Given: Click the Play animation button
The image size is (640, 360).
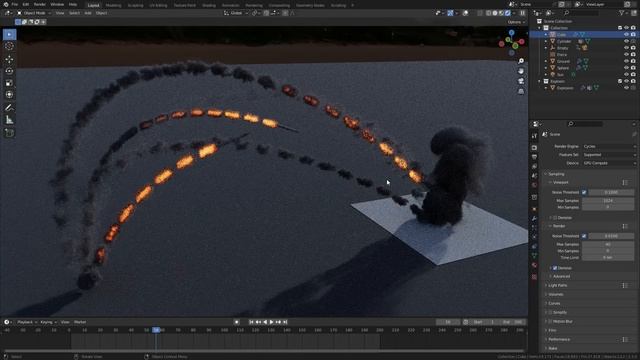Looking at the screenshot, I should click(271, 322).
